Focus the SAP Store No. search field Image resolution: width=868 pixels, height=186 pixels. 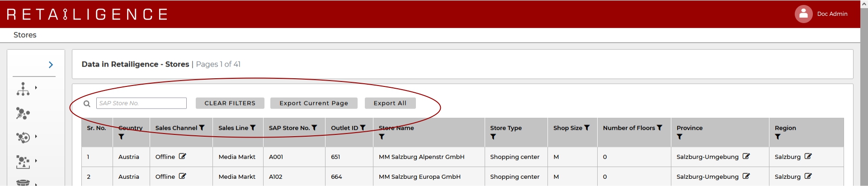click(141, 103)
